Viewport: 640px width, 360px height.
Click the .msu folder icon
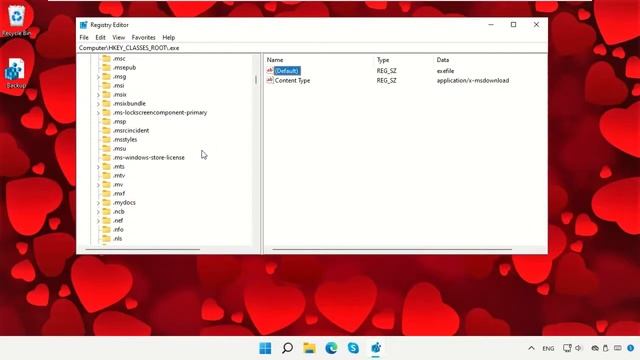pyautogui.click(x=107, y=148)
